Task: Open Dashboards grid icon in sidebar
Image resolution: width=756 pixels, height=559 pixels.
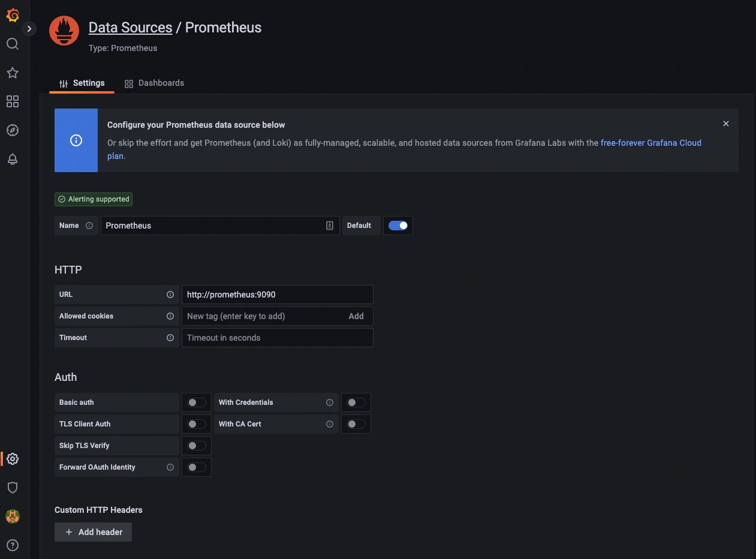Action: [13, 101]
